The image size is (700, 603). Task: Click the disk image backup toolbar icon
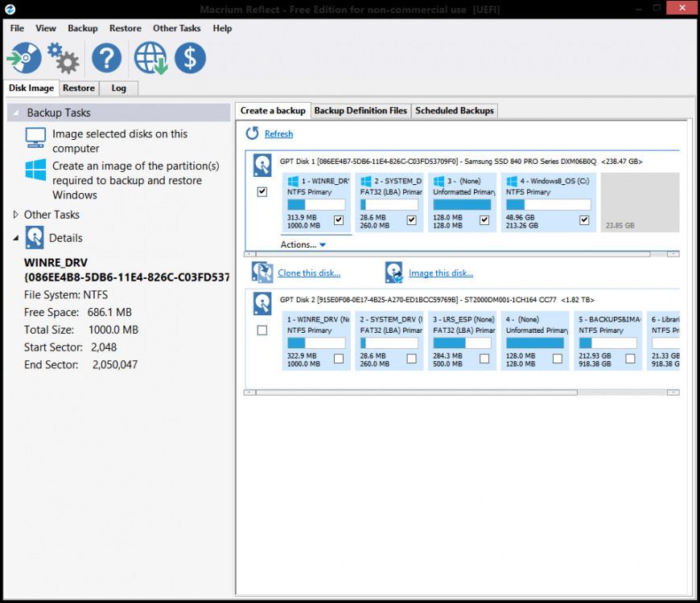click(x=24, y=58)
